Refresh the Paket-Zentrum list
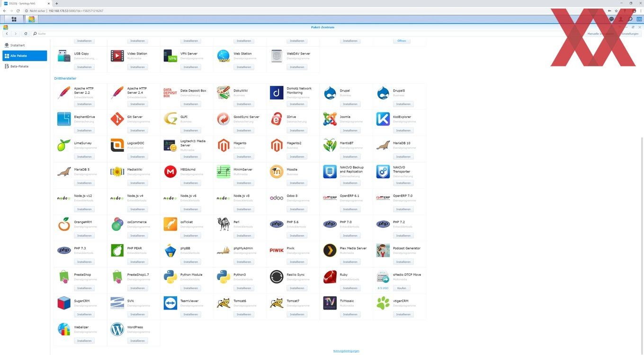 click(26, 34)
